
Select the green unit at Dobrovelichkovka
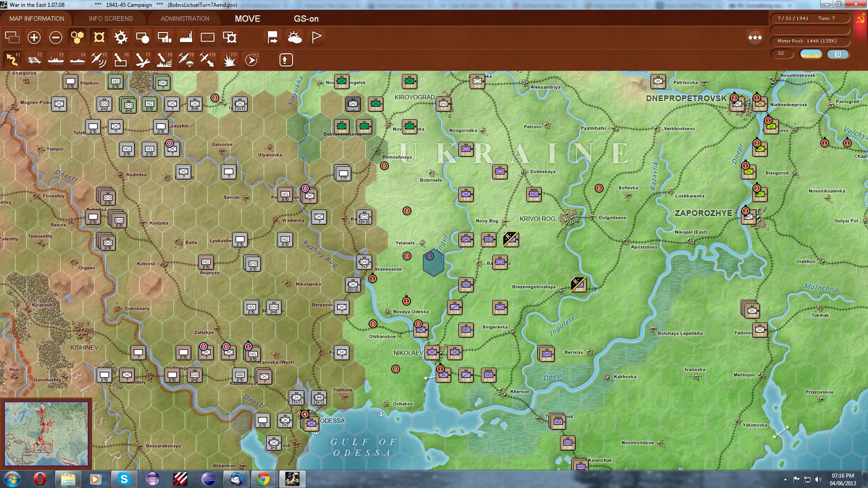[x=342, y=127]
